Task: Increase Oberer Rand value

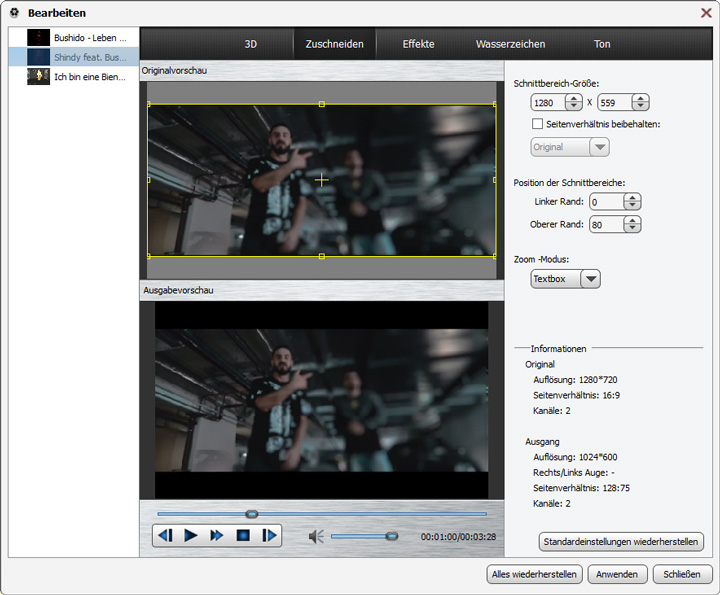Action: click(632, 221)
